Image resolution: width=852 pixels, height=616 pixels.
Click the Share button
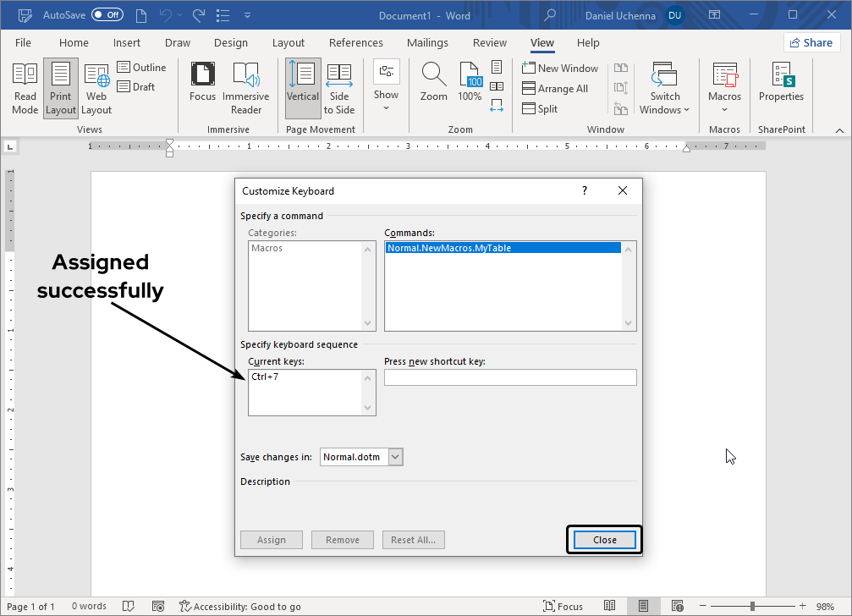(x=811, y=43)
